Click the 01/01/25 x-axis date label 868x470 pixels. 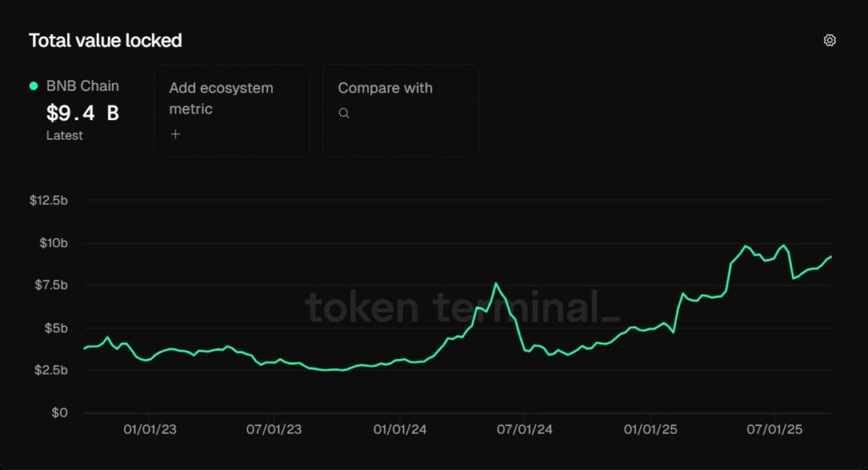click(x=650, y=430)
